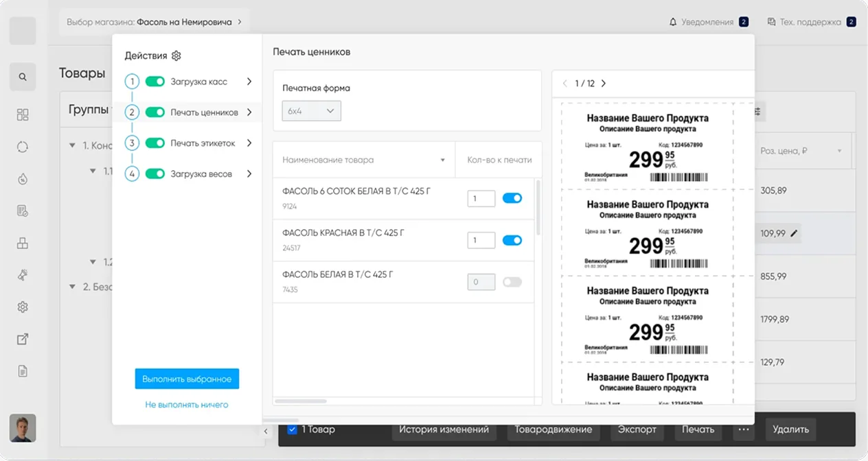Toggle the Загрузка весов switch
The height and width of the screenshot is (461, 868).
pos(155,174)
